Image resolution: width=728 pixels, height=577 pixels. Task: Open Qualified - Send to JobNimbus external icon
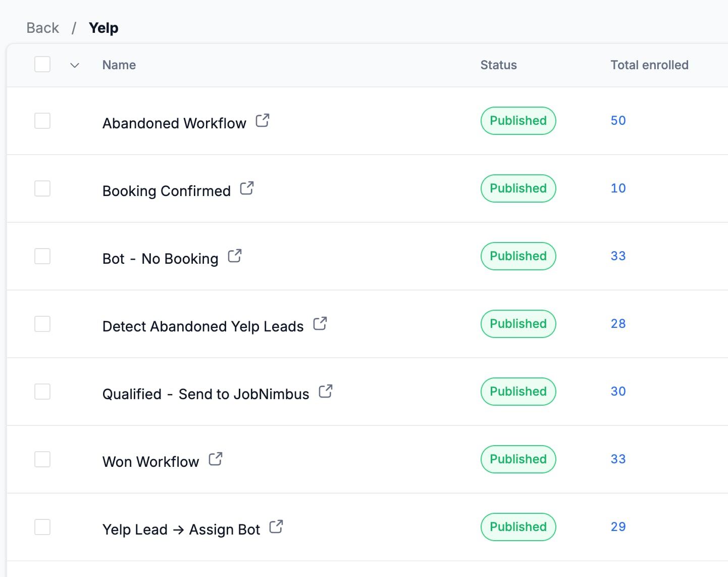click(x=326, y=391)
